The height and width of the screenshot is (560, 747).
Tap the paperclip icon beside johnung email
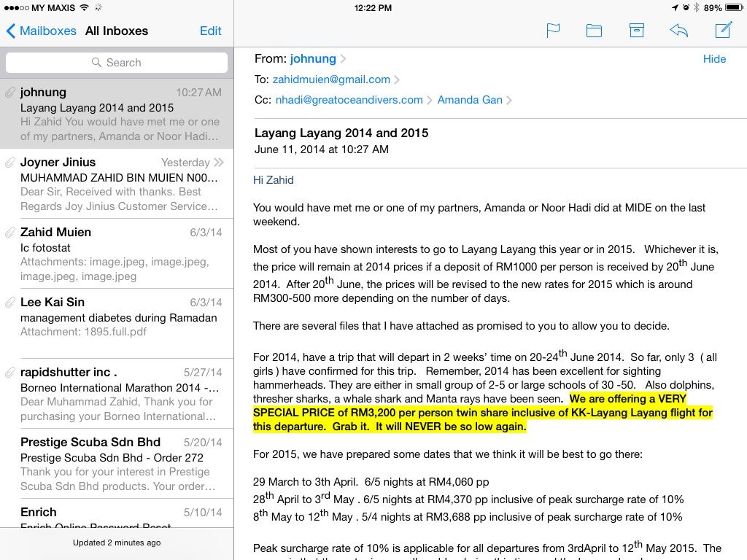coord(10,93)
